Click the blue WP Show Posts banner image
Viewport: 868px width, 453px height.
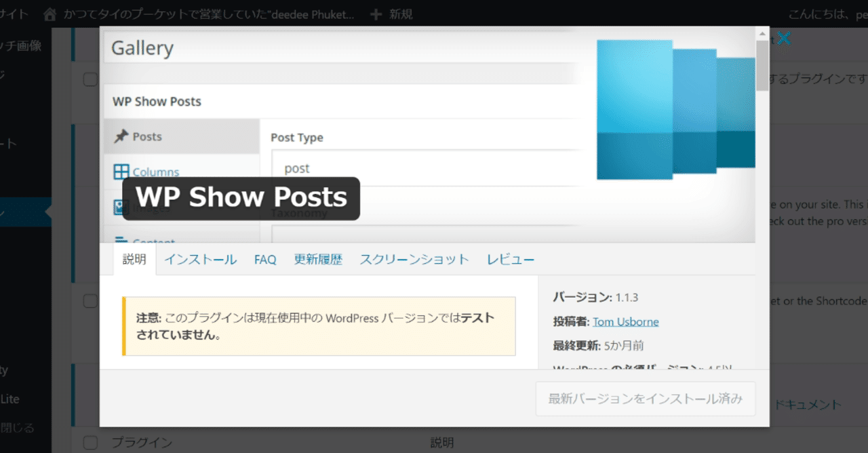click(x=675, y=109)
